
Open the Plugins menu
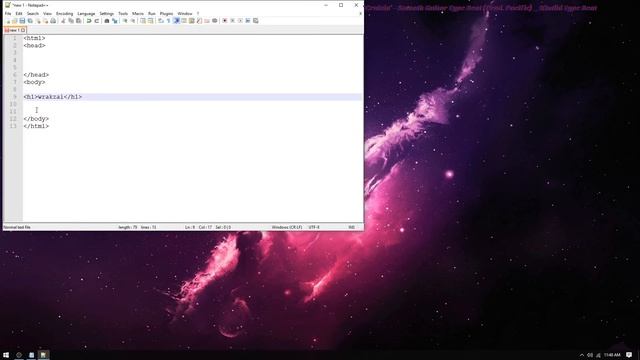(167, 13)
